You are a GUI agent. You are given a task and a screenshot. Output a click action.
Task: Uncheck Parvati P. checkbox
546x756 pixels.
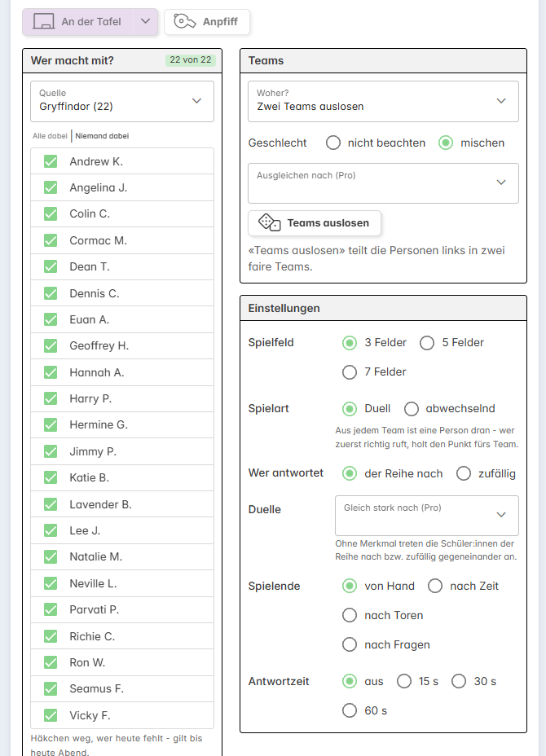click(x=51, y=609)
